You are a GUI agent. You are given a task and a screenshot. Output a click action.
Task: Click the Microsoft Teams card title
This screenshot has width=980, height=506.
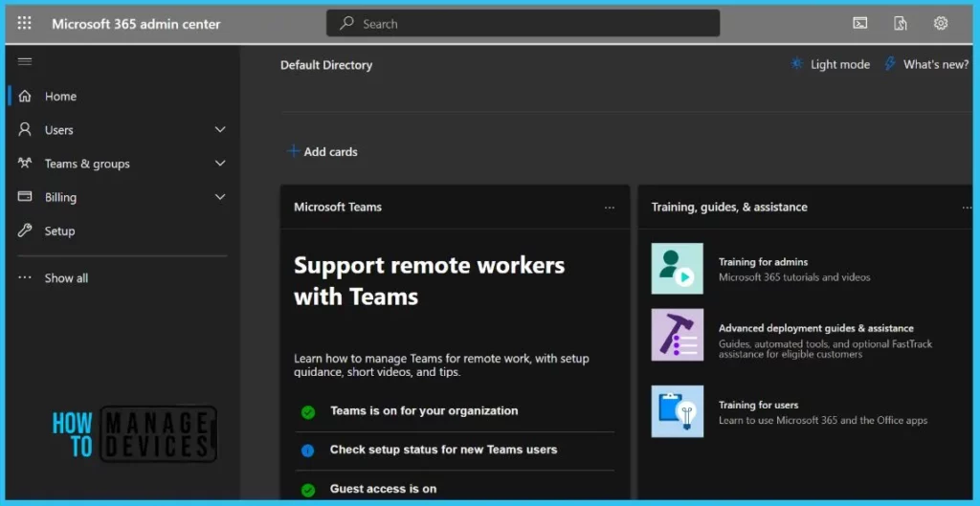click(338, 208)
